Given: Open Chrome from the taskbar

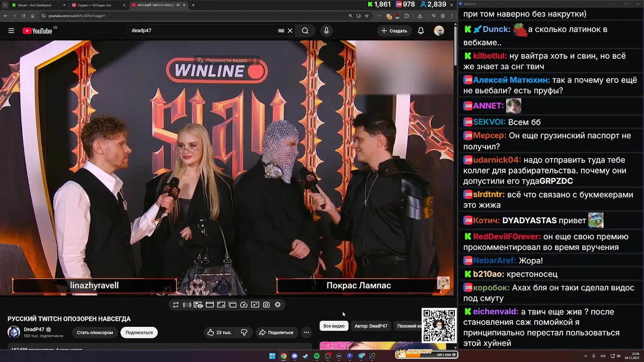Looking at the screenshot, I should tap(283, 356).
